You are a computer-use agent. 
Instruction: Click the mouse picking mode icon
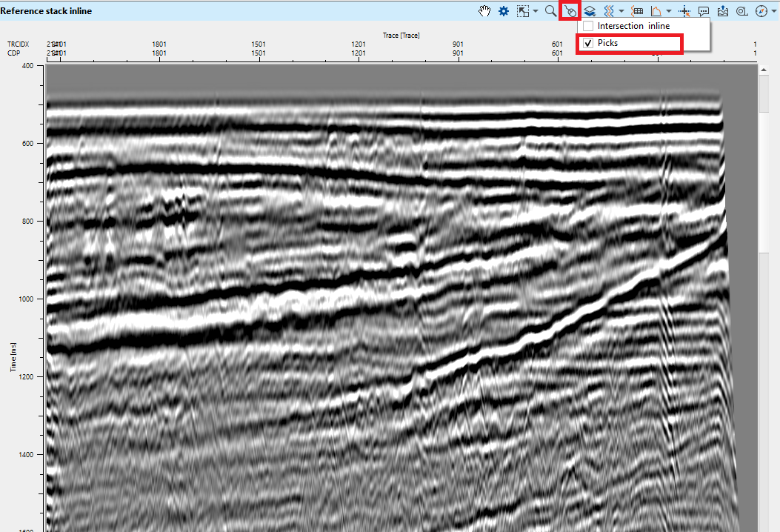pyautogui.click(x=569, y=11)
